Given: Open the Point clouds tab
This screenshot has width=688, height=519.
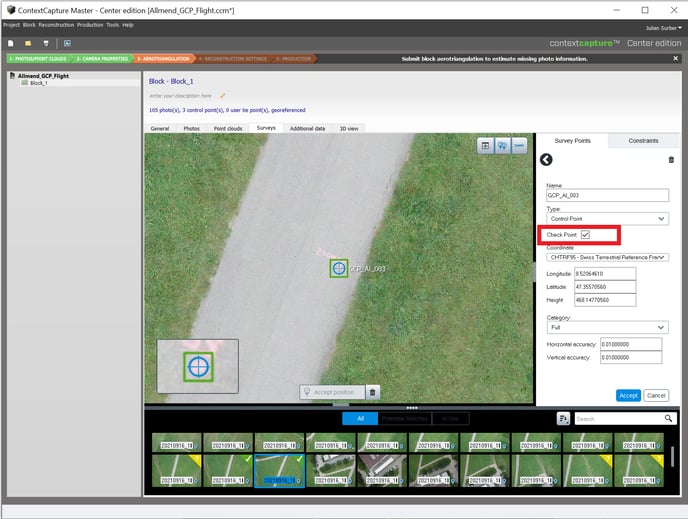Looking at the screenshot, I should click(x=229, y=129).
